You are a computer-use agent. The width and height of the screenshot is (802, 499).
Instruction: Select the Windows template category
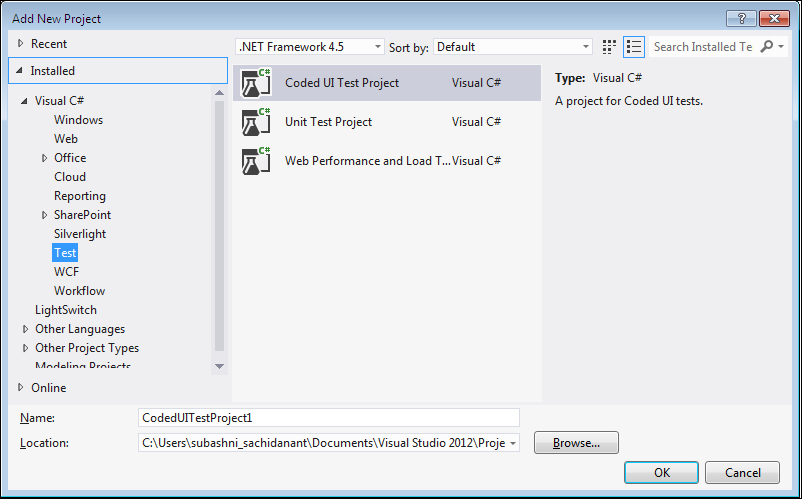coord(78,120)
